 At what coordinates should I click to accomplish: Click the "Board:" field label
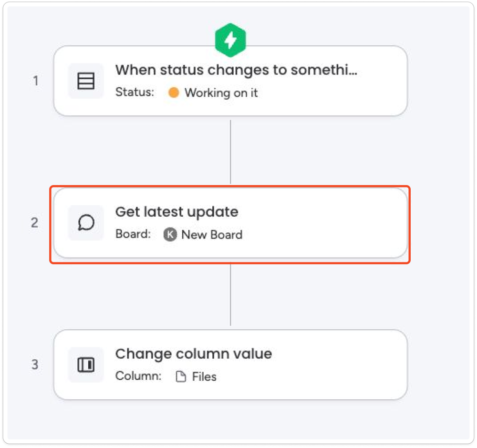coord(133,234)
